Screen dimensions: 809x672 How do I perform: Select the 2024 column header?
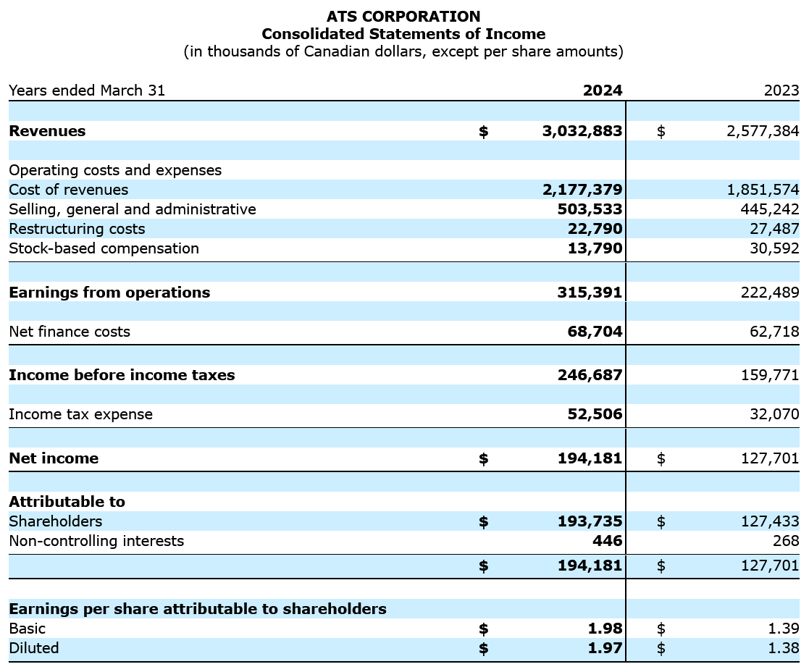pyautogui.click(x=603, y=91)
